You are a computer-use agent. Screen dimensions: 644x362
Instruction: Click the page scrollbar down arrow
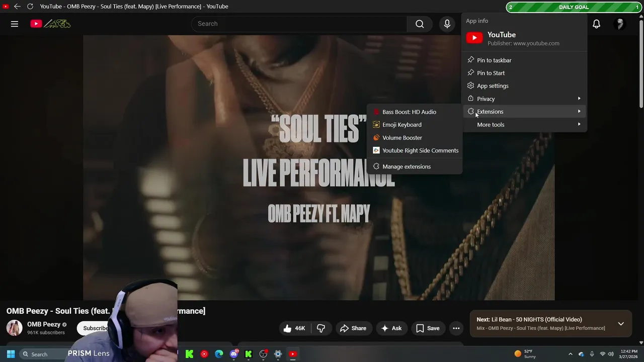641,342
